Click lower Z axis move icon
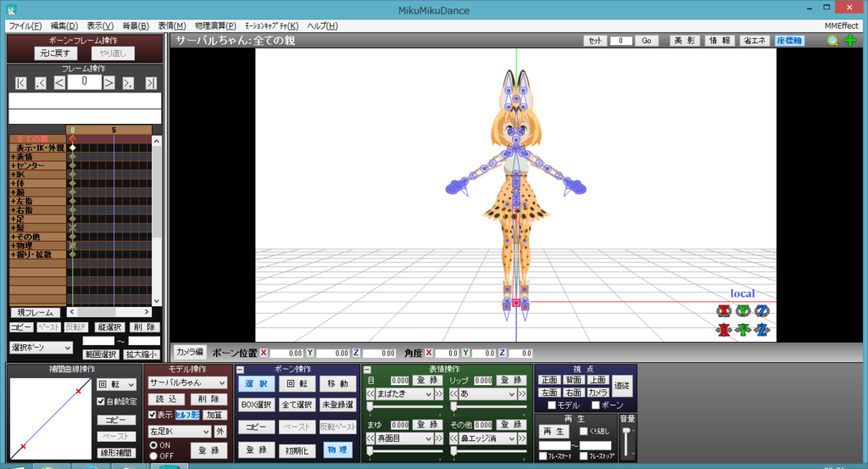Viewport: 868px width, 469px height. [x=762, y=330]
